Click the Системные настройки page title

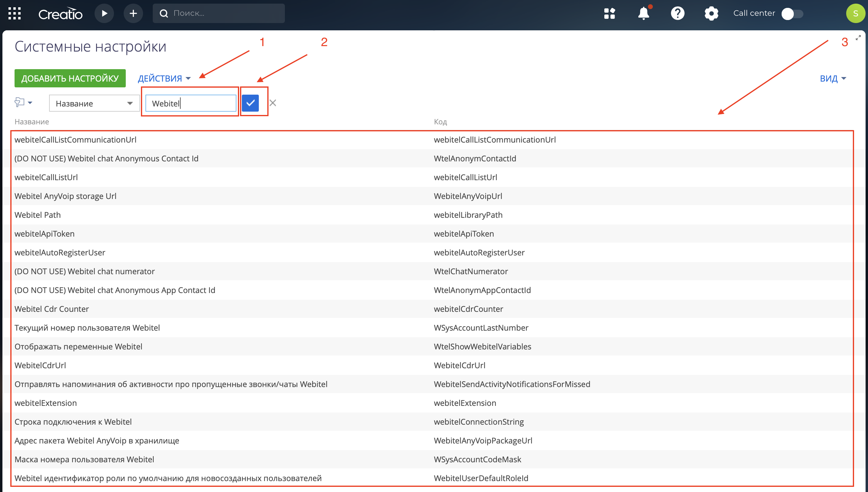91,47
